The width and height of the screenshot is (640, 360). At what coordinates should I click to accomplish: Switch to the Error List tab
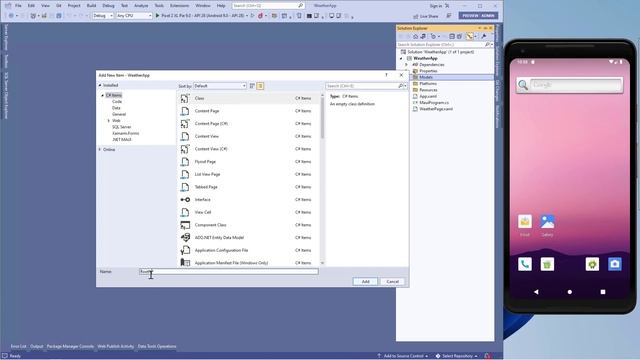[18, 346]
